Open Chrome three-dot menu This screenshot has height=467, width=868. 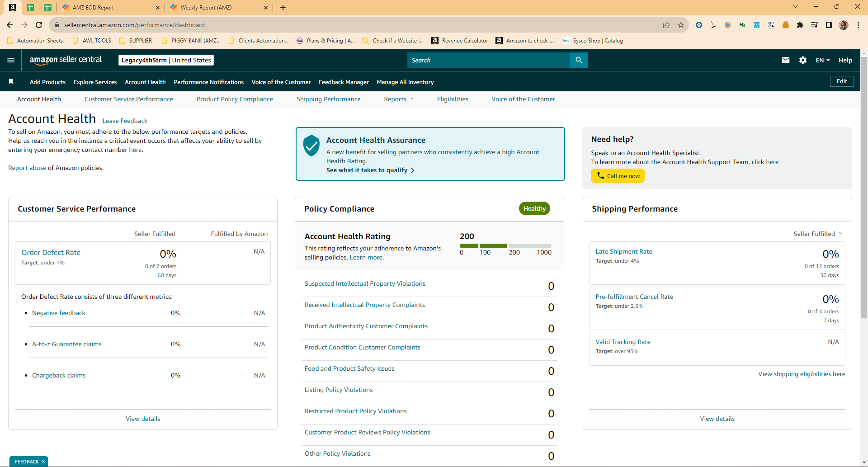(x=858, y=25)
